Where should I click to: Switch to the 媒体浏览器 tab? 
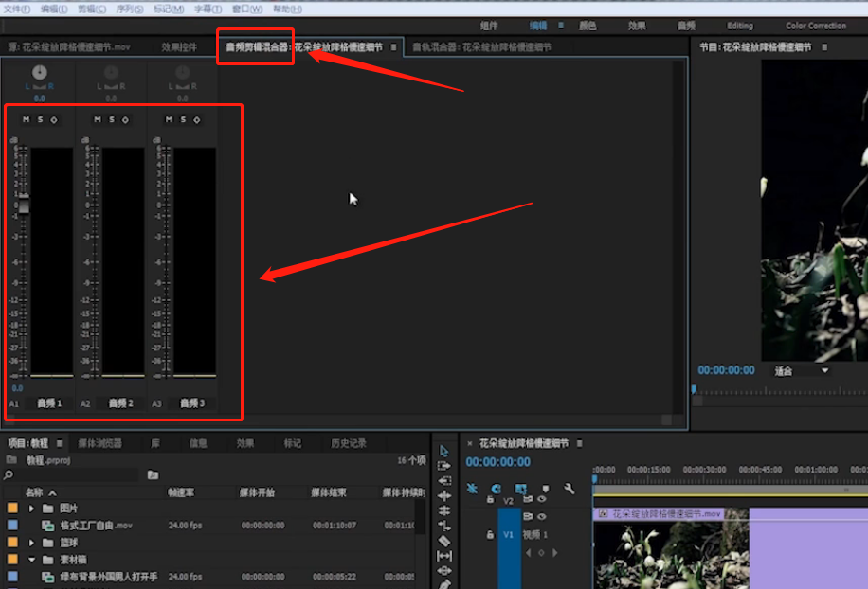pyautogui.click(x=99, y=443)
